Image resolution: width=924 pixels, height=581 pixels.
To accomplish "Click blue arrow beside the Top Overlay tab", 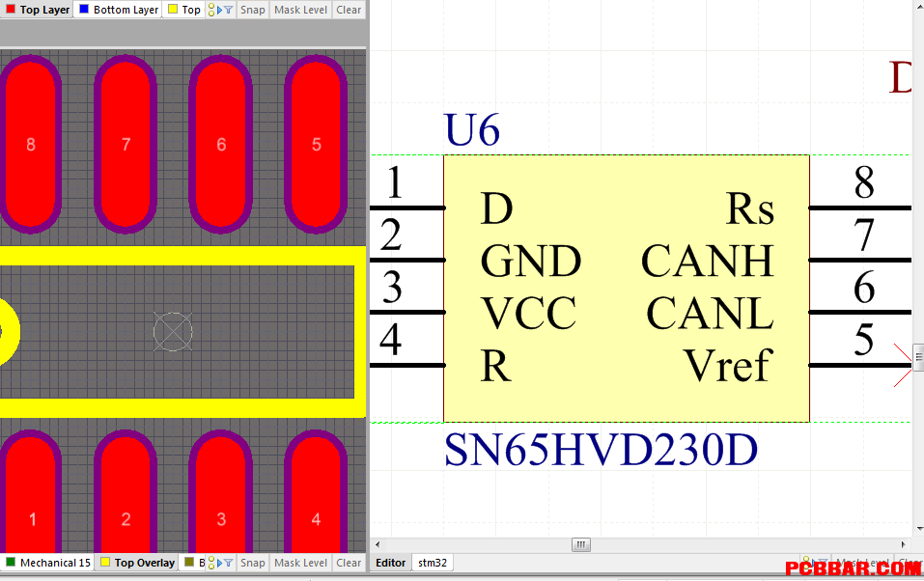I will tap(219, 564).
